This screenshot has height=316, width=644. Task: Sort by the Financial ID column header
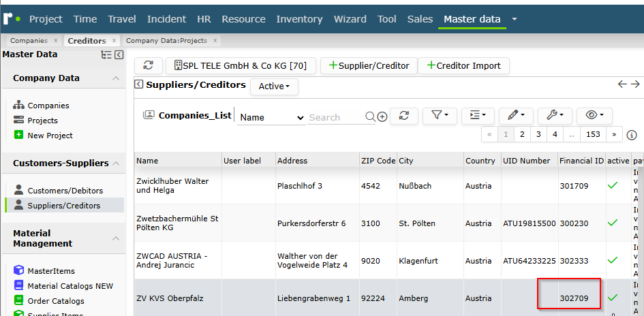click(x=581, y=161)
